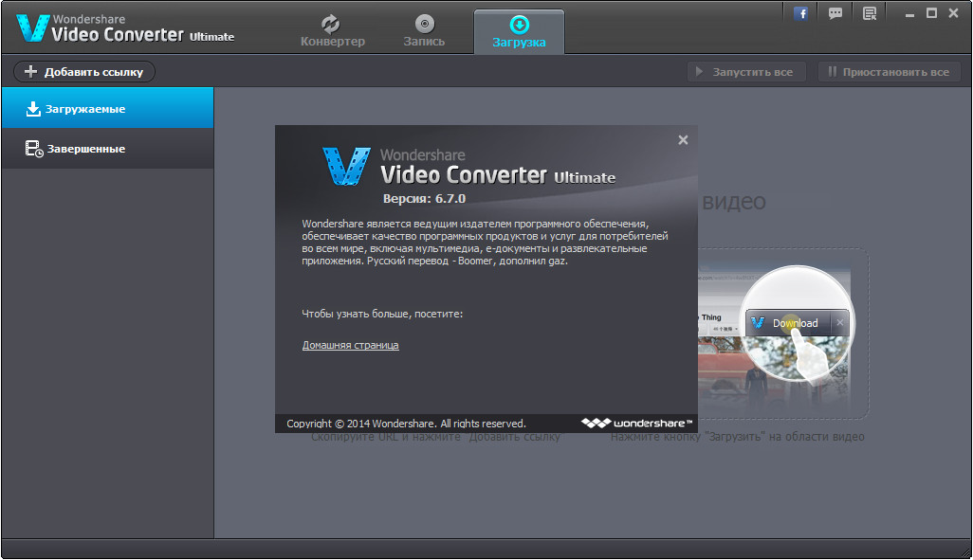973x560 pixels.
Task: Click the Facebook icon in title bar
Action: click(801, 13)
